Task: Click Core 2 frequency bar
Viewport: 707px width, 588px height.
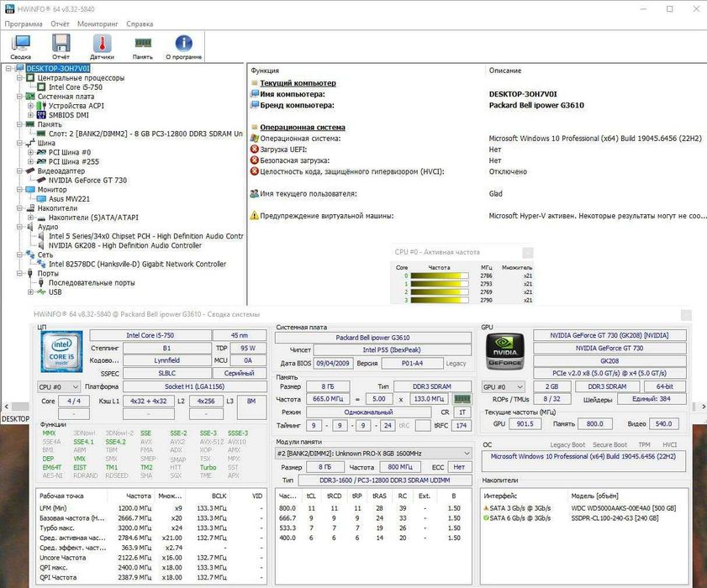Action: [x=439, y=292]
